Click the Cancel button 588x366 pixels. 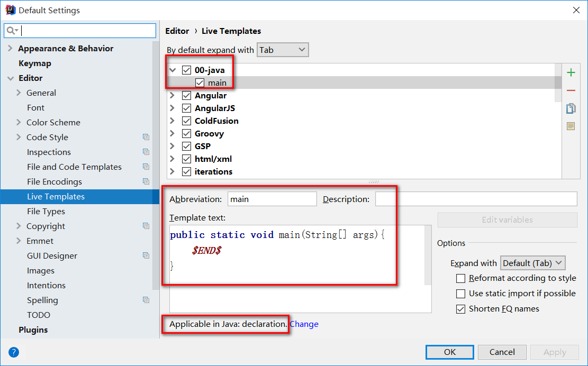coord(502,352)
